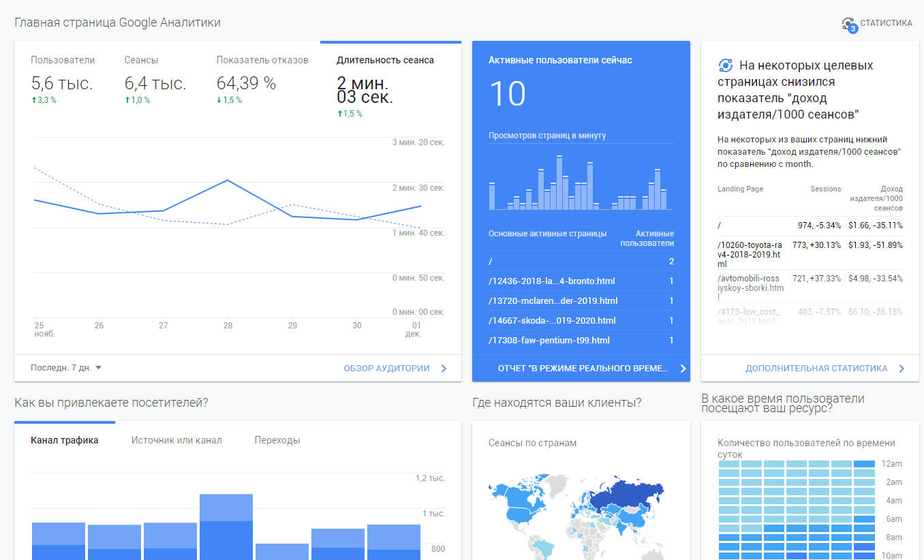Viewport: 924px width, 560px height.
Task: Open the real-time report link (ОТЧЕТ В РЕЖИМЕ РЕАЛЬНОГО ВРЕМЕ...)
Action: 591,369
